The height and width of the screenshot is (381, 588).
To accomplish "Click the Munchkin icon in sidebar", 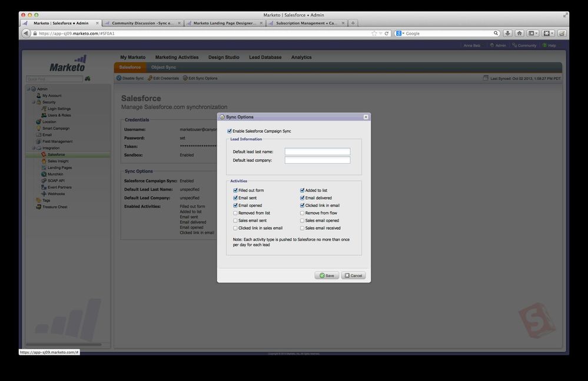I will tap(43, 174).
